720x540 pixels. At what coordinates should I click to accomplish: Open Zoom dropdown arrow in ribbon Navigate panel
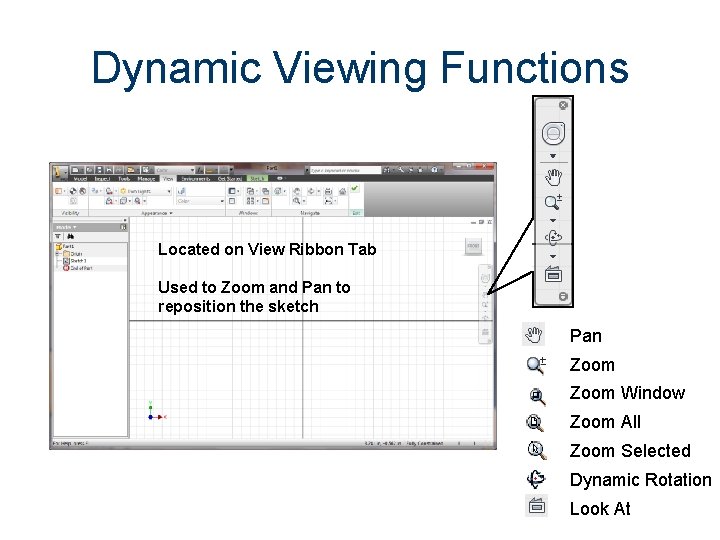coord(304,201)
